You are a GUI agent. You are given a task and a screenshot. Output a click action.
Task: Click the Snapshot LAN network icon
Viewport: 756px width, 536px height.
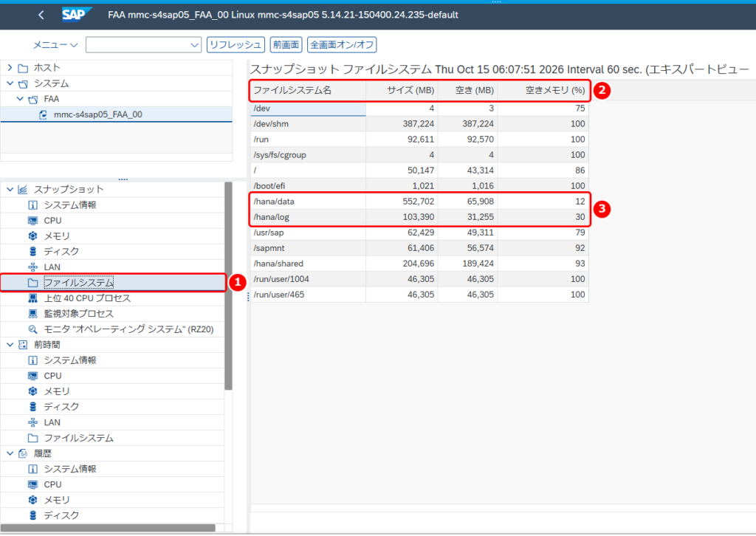(32, 267)
